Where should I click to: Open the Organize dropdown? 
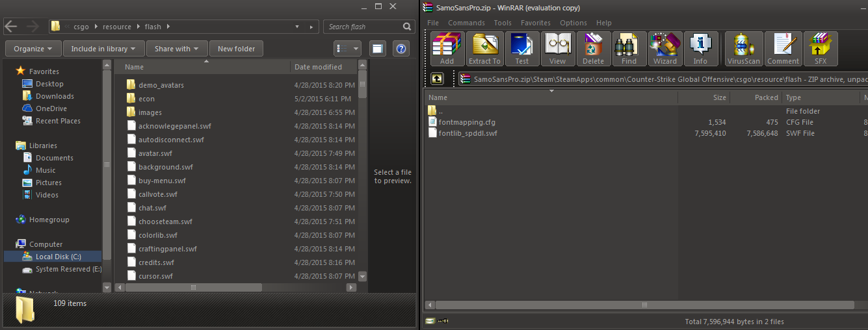tap(34, 49)
